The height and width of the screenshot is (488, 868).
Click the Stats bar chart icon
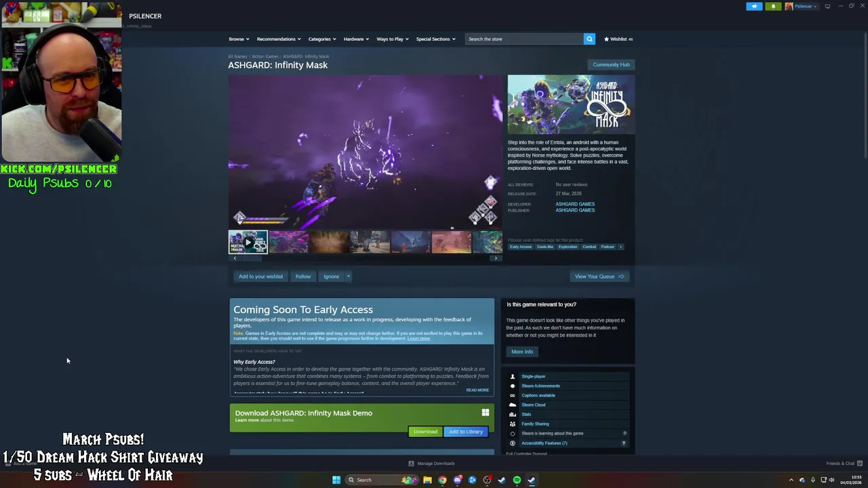tap(513, 414)
